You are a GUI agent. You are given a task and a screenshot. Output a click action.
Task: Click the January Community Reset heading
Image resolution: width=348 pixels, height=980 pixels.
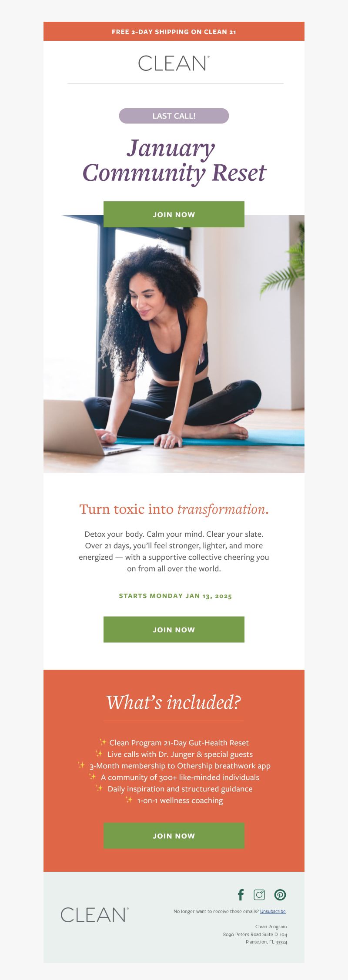(174, 160)
